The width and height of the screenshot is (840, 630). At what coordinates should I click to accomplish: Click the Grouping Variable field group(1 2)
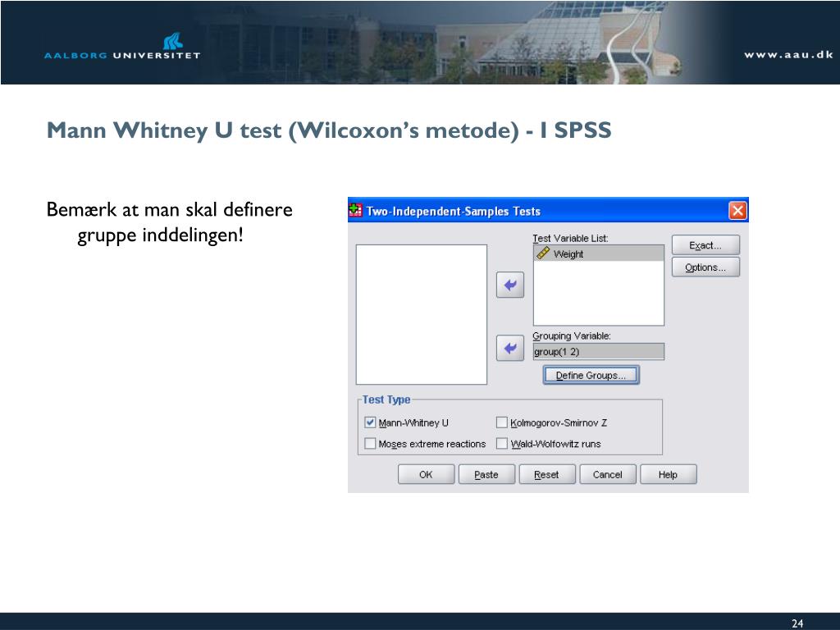pos(598,351)
